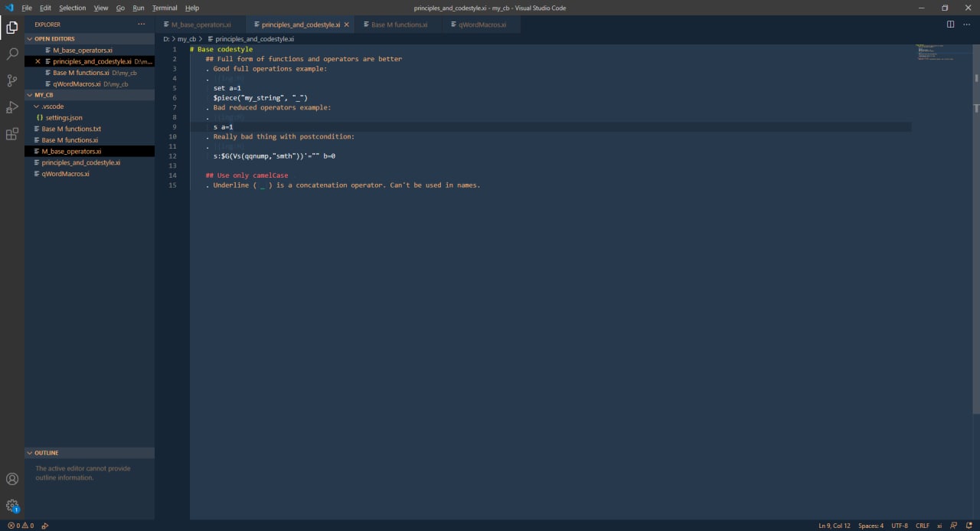This screenshot has height=531, width=980.
Task: Open Base M functions.xi in Open Editors list
Action: 90,73
